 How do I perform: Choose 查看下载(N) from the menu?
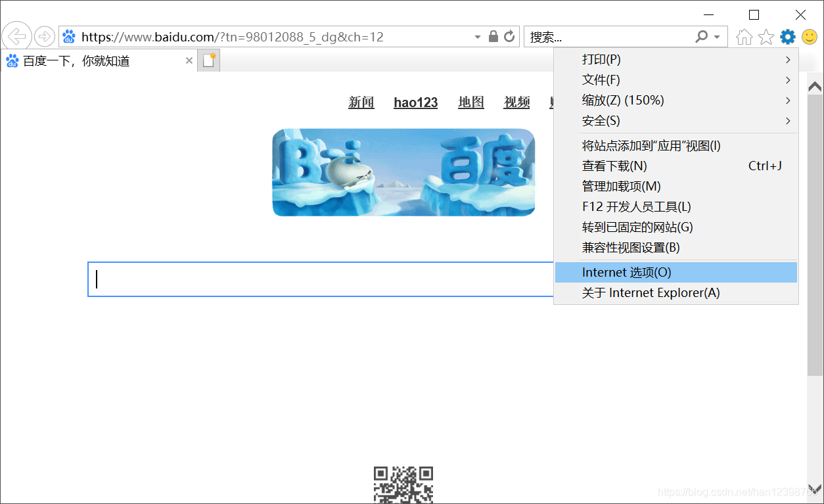coord(676,166)
